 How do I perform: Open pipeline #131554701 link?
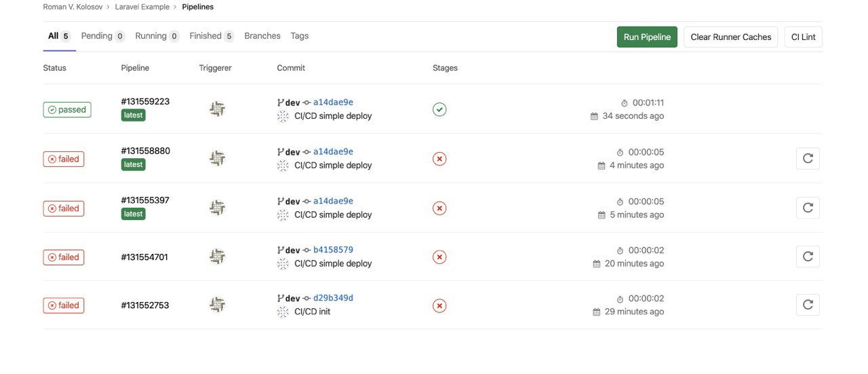point(144,257)
